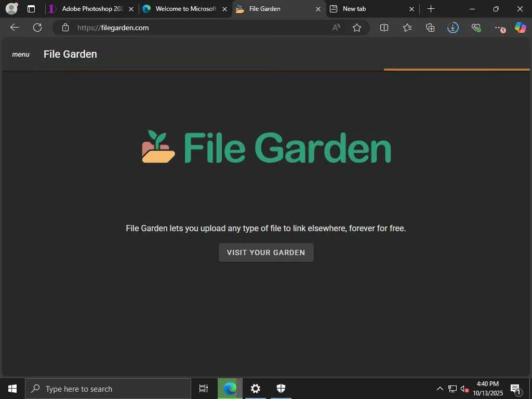Close the New tab tab

[x=411, y=9]
